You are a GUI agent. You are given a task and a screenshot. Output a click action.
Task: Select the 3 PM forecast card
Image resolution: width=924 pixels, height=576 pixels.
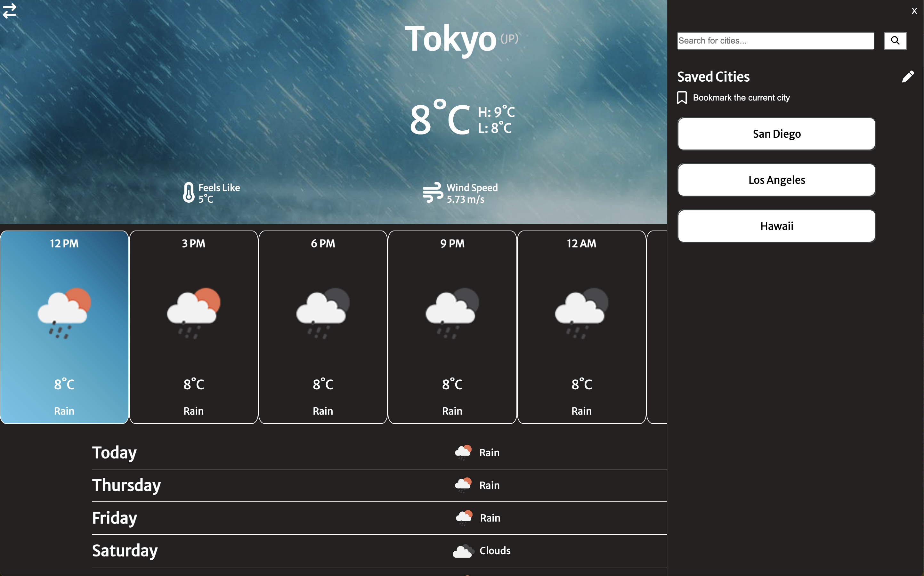point(193,327)
